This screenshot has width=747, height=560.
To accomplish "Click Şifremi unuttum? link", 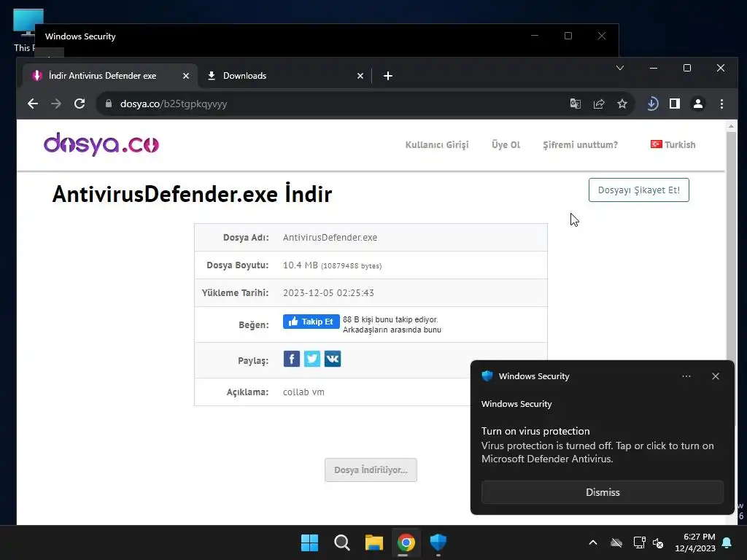I will 580,145.
